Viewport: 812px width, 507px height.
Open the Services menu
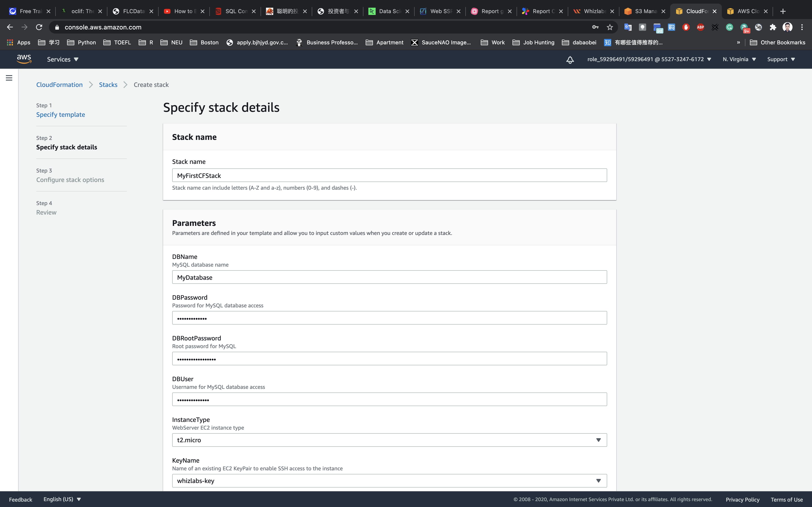pyautogui.click(x=62, y=59)
